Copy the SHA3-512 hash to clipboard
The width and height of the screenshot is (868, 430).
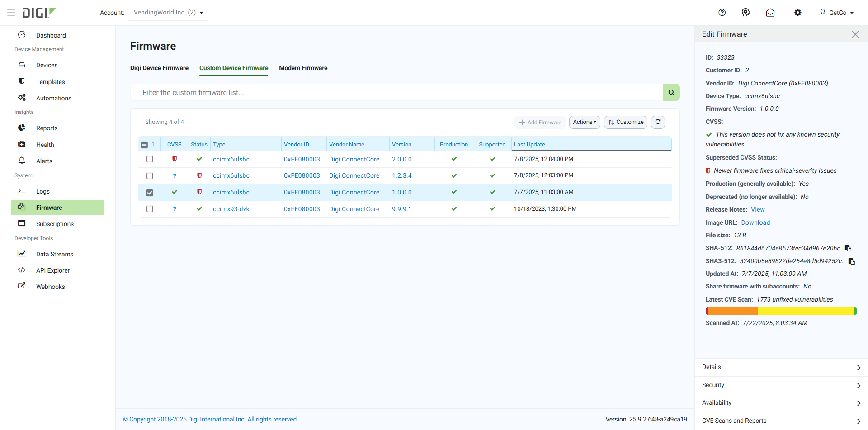pyautogui.click(x=852, y=261)
